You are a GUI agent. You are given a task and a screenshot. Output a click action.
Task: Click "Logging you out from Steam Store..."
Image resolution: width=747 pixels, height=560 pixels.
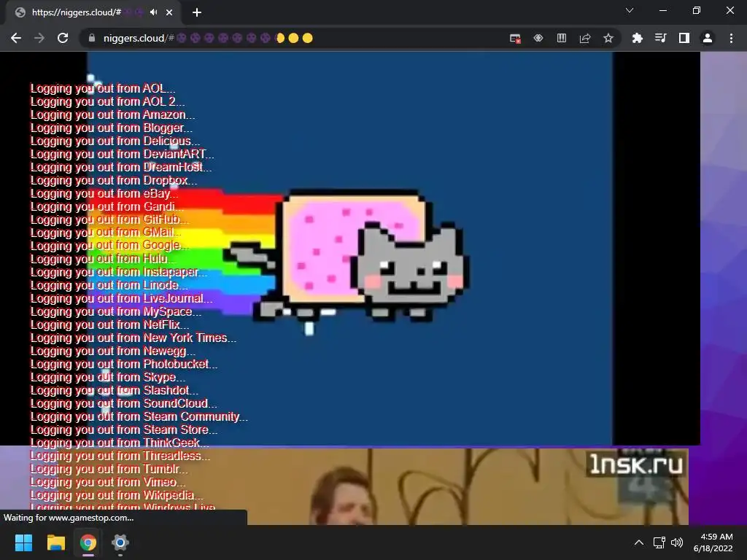pyautogui.click(x=124, y=430)
